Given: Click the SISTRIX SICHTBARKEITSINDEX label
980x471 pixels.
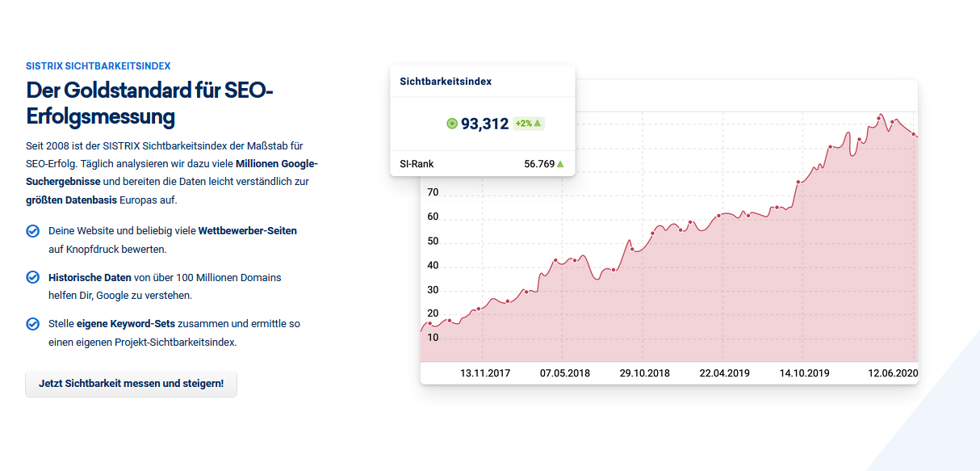Looking at the screenshot, I should 98,66.
